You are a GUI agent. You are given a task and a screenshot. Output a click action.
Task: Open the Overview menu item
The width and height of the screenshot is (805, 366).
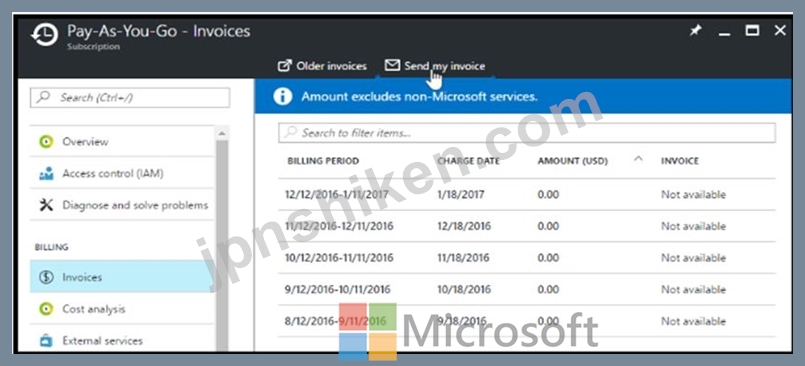[x=122, y=142]
